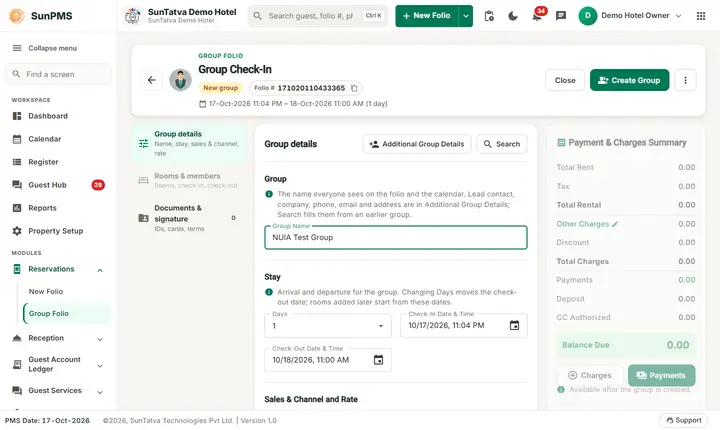Click info icon beside Group description
Viewport: 720px width, 430px height.
tap(269, 194)
